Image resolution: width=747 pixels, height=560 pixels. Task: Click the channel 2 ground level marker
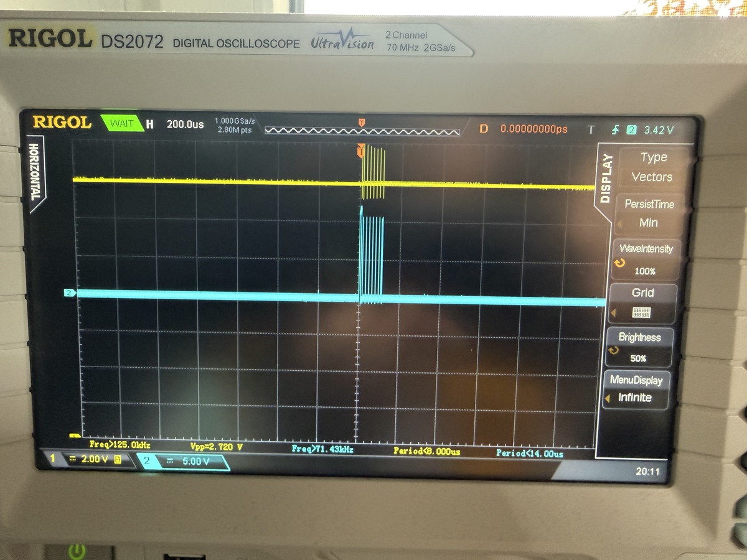click(x=69, y=292)
